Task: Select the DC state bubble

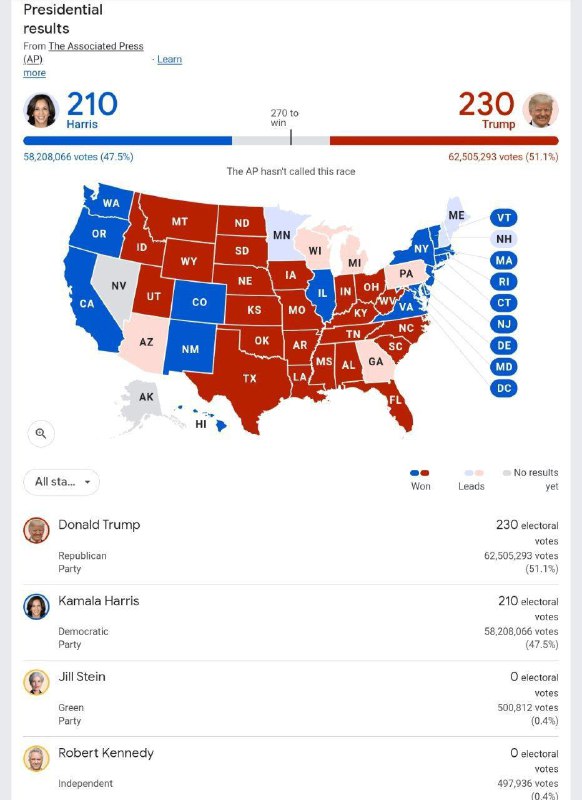Action: [504, 388]
